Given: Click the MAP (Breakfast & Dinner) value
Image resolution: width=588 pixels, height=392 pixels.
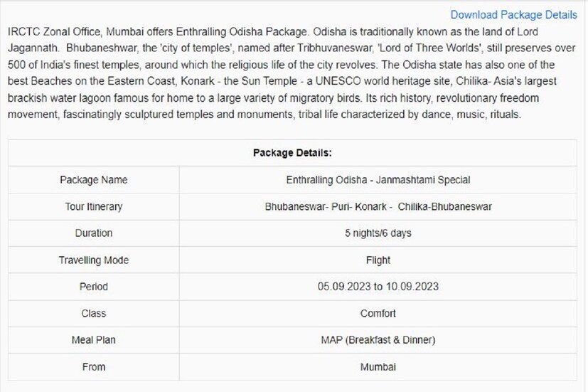Looking at the screenshot, I should 378,340.
